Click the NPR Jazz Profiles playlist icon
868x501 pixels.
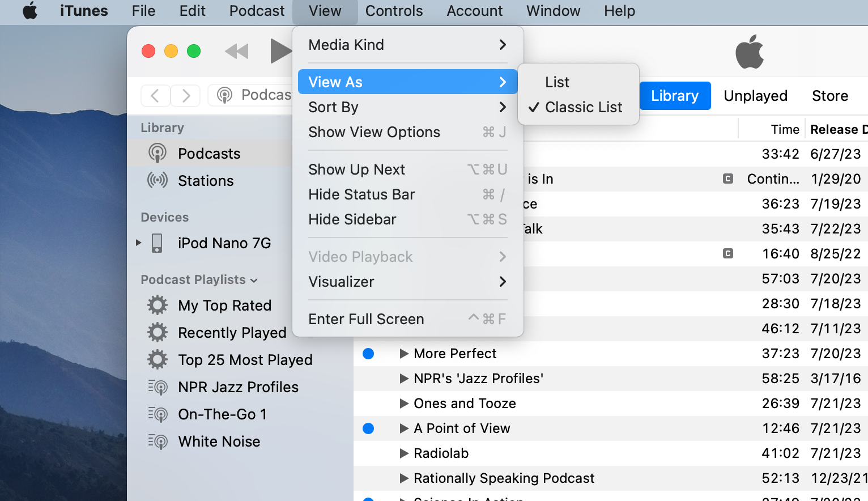pos(158,387)
